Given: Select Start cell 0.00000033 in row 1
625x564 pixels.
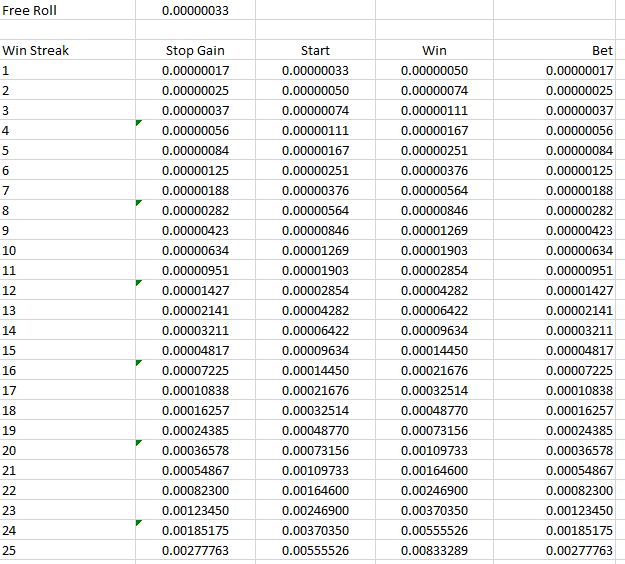Looking at the screenshot, I should pos(315,70).
